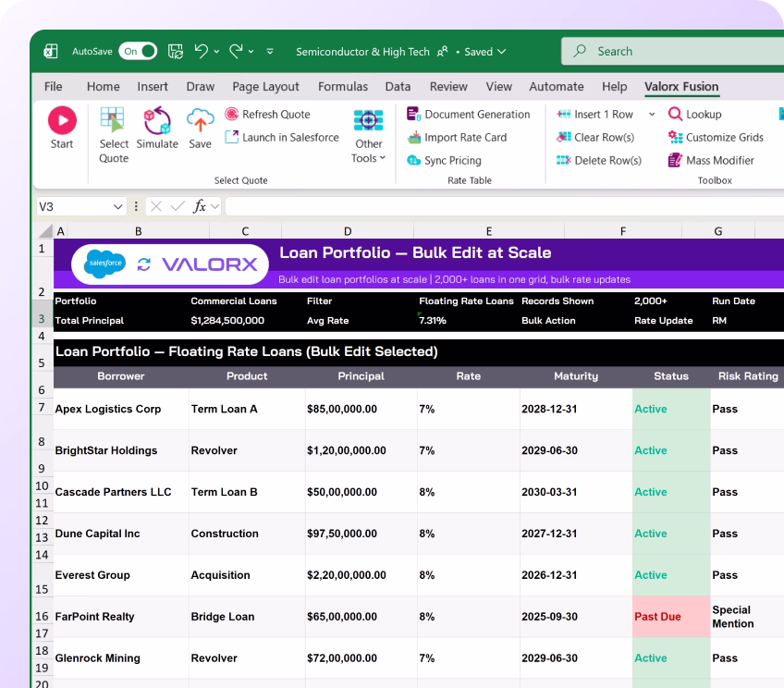Toggle the AutoSave switch off

(138, 51)
